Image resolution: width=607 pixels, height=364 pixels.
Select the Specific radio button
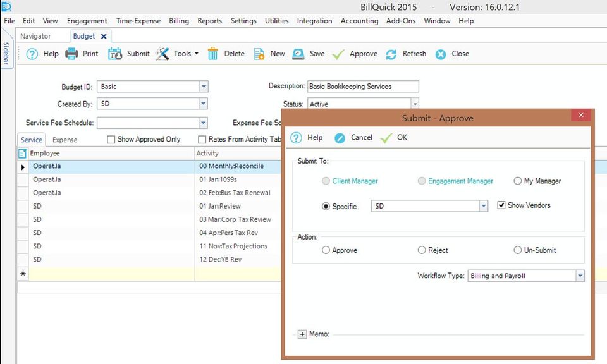point(326,207)
